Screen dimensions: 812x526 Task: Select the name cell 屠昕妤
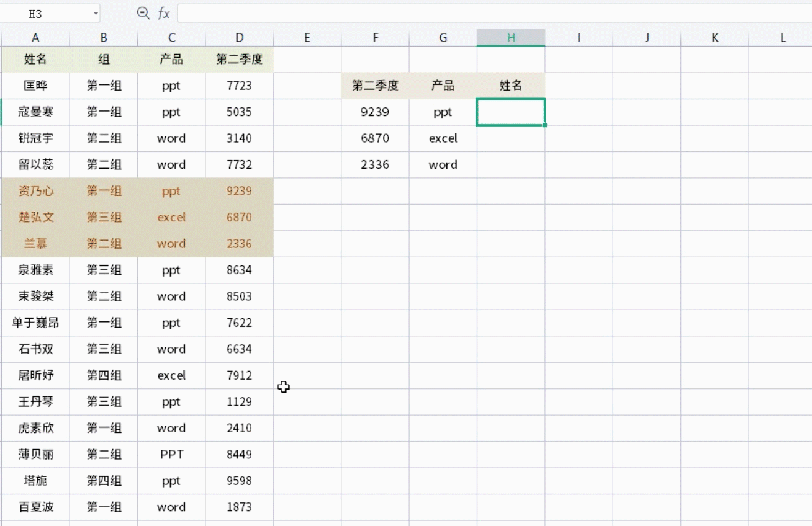[35, 376]
